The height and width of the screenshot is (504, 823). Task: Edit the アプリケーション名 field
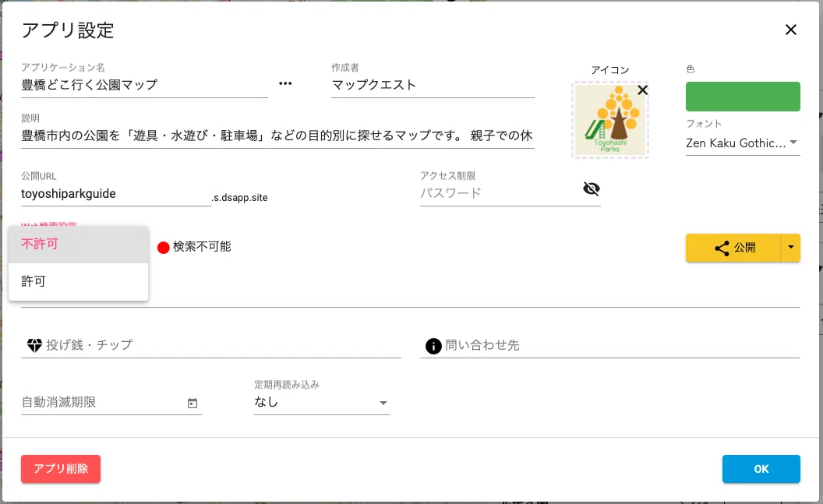(x=144, y=85)
